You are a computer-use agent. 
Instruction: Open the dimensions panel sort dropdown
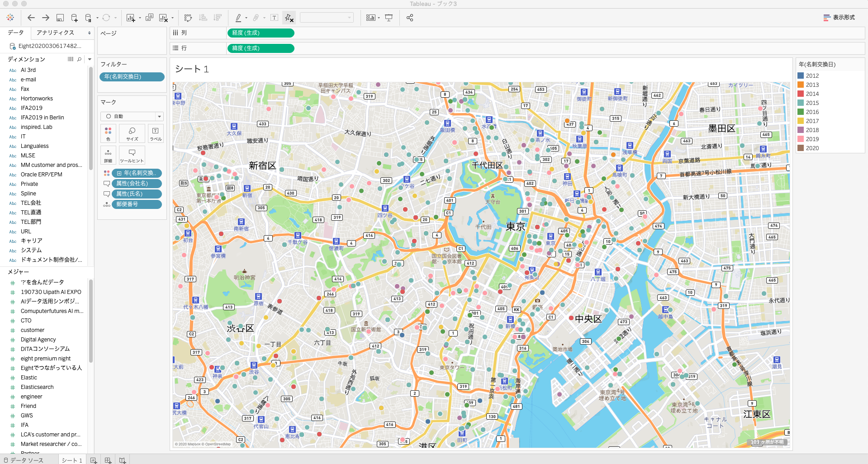coord(89,59)
